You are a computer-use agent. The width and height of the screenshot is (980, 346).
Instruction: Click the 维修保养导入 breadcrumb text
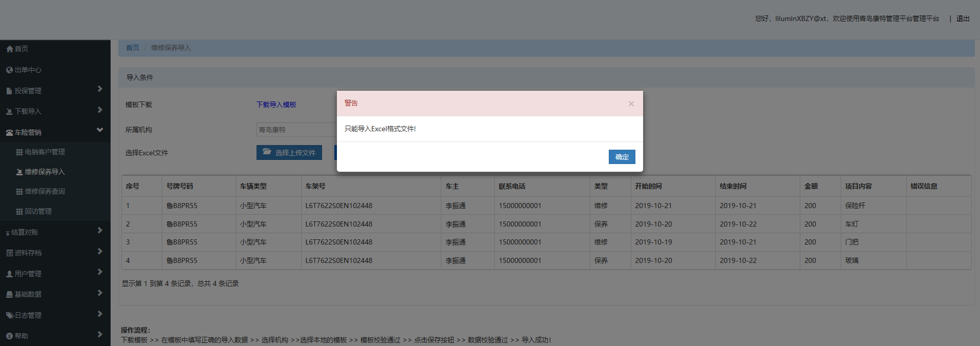pos(171,48)
